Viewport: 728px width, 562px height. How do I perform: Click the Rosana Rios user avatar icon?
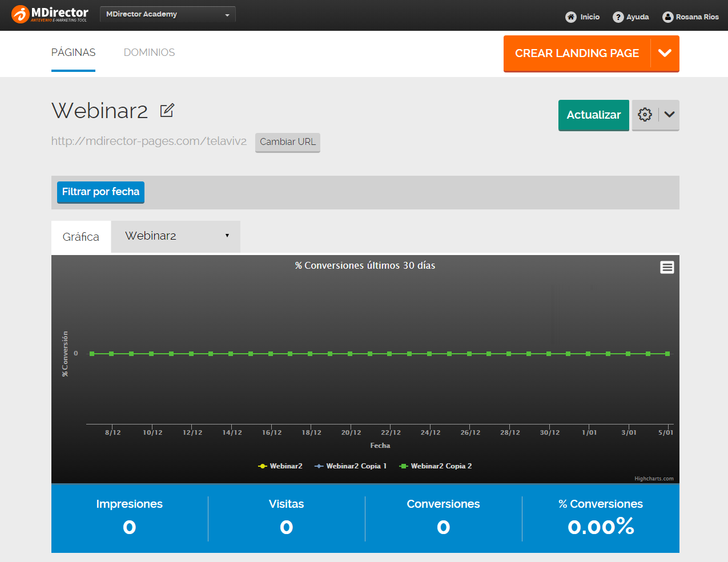pos(668,17)
